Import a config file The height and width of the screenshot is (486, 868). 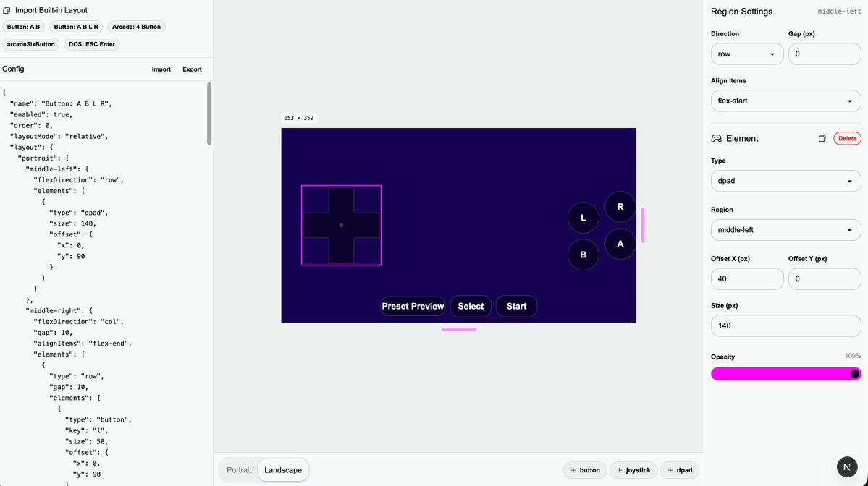tap(161, 69)
